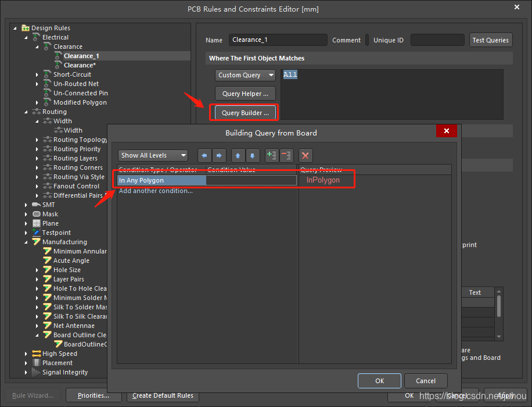Click Add another condition link
Screen dimensions: 532x407
click(x=156, y=191)
